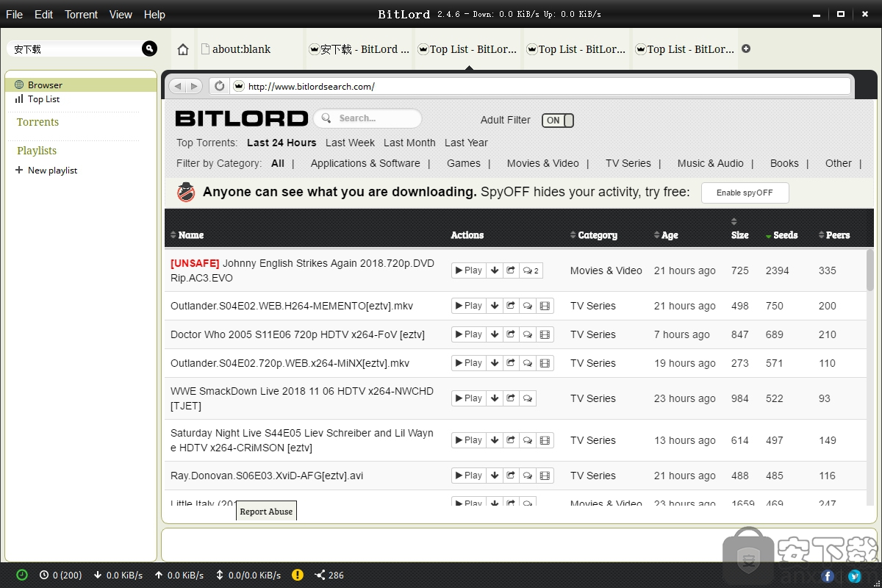Sort the table by Category column
This screenshot has width=882, height=588.
593,235
